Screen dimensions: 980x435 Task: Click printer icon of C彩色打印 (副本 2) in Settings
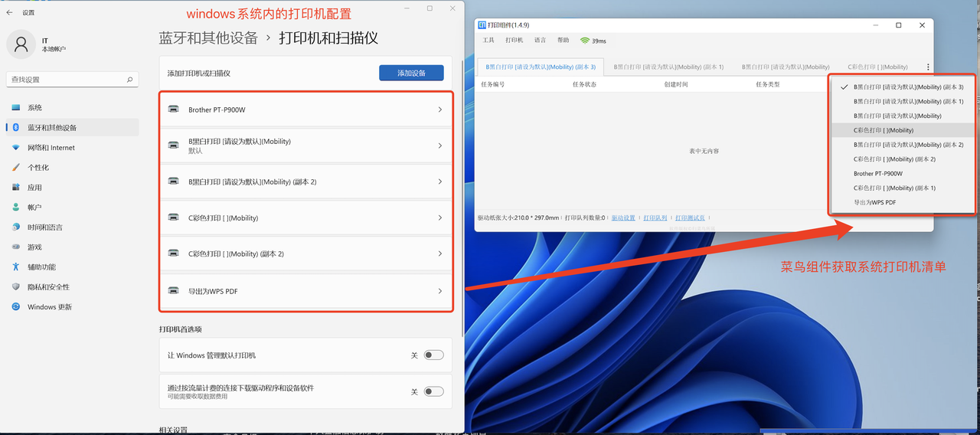click(174, 253)
